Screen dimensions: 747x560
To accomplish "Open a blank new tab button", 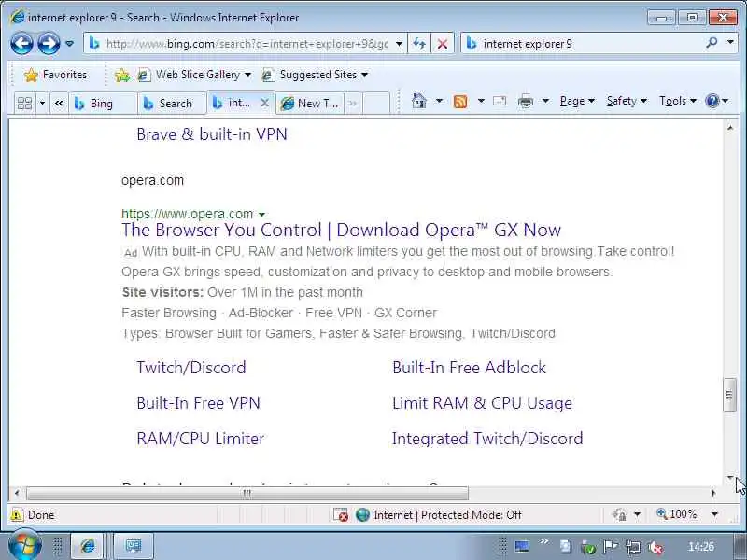I will [x=376, y=103].
